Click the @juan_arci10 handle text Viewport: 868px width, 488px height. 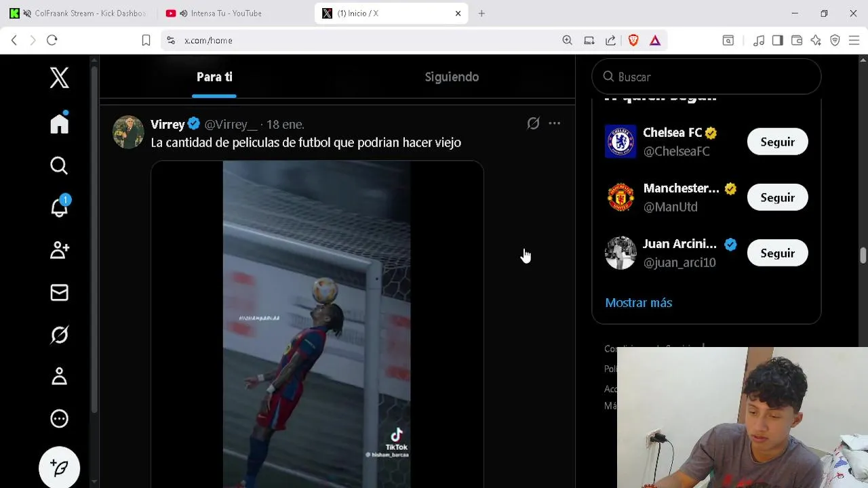coord(679,262)
